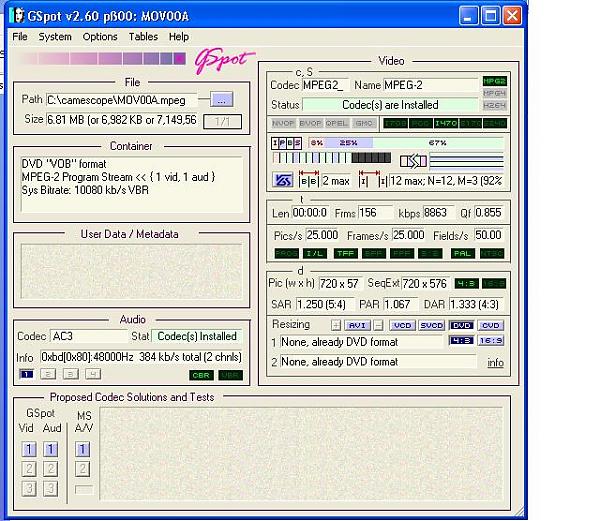Screen dimensions: 600x521
Task: Click the TFF field order indicator
Action: tap(346, 253)
